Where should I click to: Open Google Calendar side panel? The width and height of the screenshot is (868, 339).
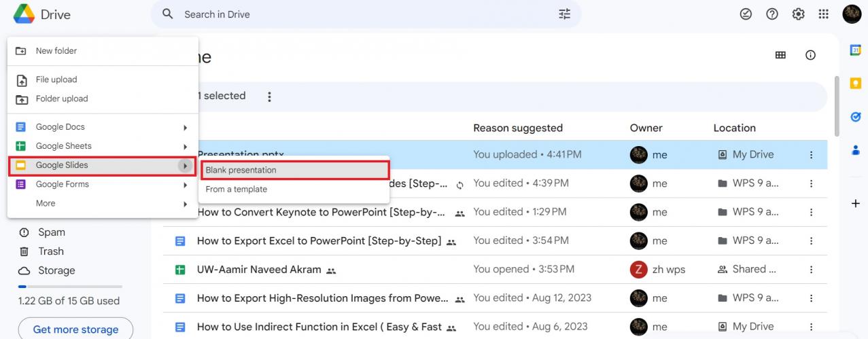click(856, 50)
